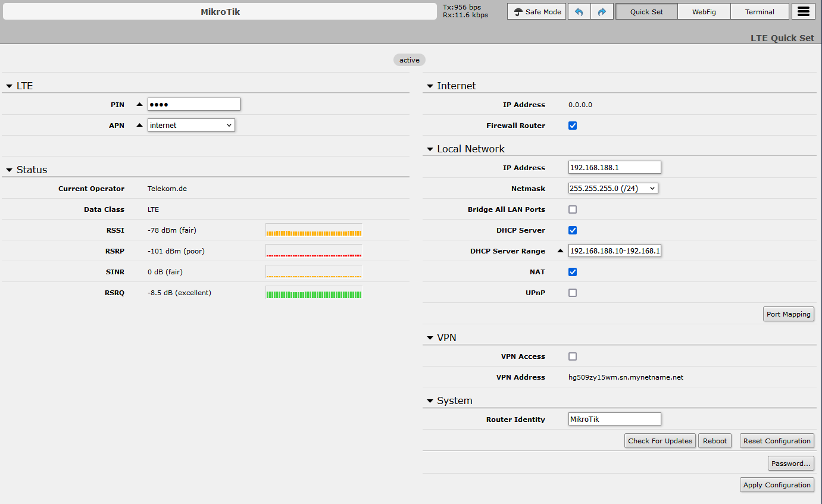Open the Terminal tab
The width and height of the screenshot is (822, 504).
[760, 11]
